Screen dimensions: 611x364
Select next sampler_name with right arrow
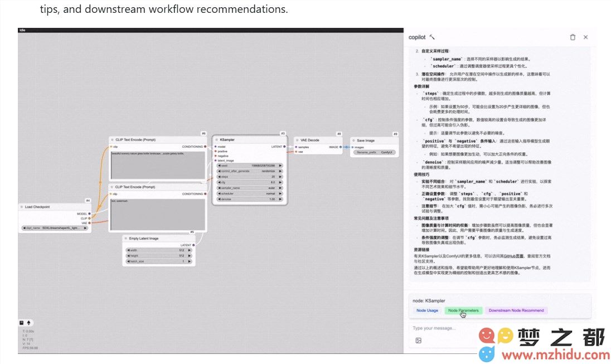(280, 188)
